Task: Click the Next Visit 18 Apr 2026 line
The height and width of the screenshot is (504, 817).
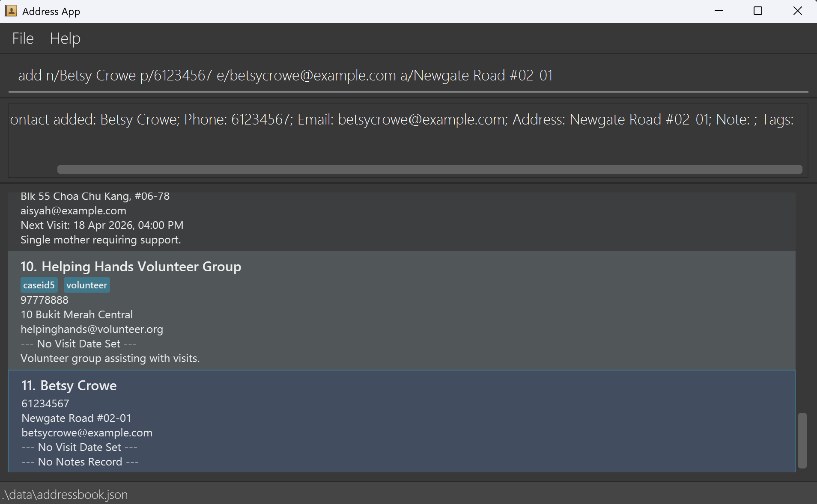Action: pos(102,225)
